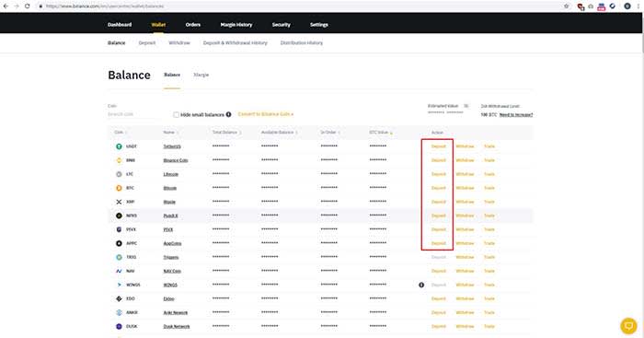Click info icon beside Hide small balances
The width and height of the screenshot is (644, 338).
(228, 114)
